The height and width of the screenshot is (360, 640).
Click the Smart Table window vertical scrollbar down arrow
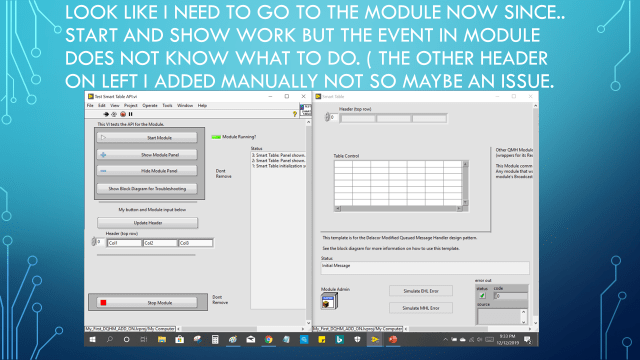click(536, 323)
